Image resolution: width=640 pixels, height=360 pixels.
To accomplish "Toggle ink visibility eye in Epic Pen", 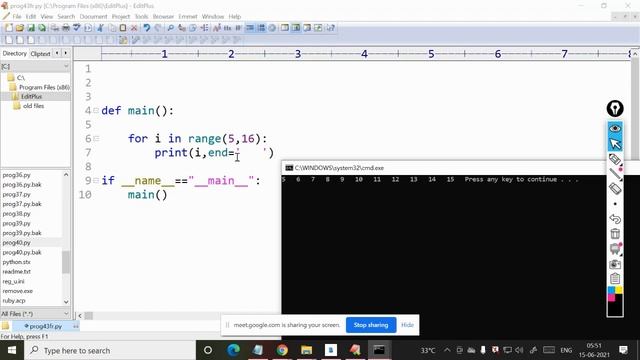I will (x=615, y=129).
